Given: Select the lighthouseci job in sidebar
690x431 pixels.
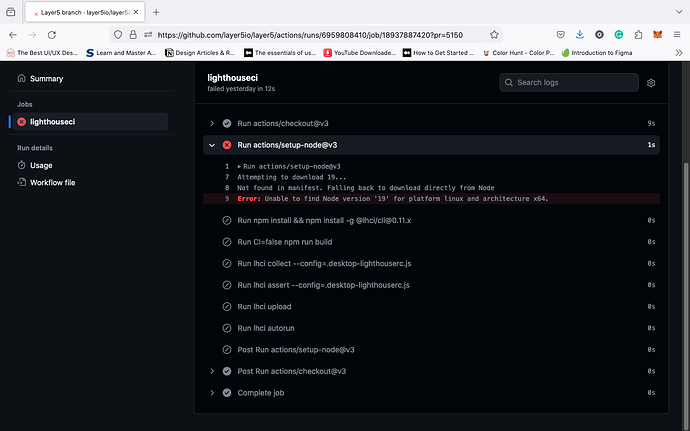Looking at the screenshot, I should 90,122.
